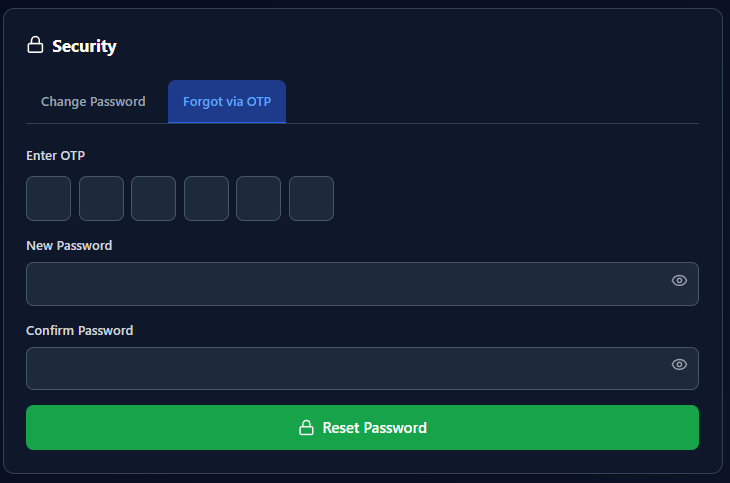
Task: Select the third OTP digit box
Action: [153, 198]
